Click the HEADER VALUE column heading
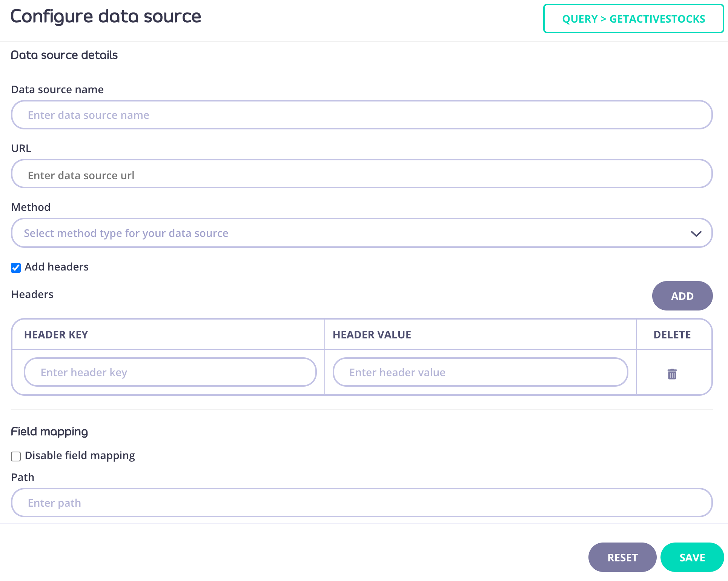Viewport: 728px width, 581px height. (372, 335)
